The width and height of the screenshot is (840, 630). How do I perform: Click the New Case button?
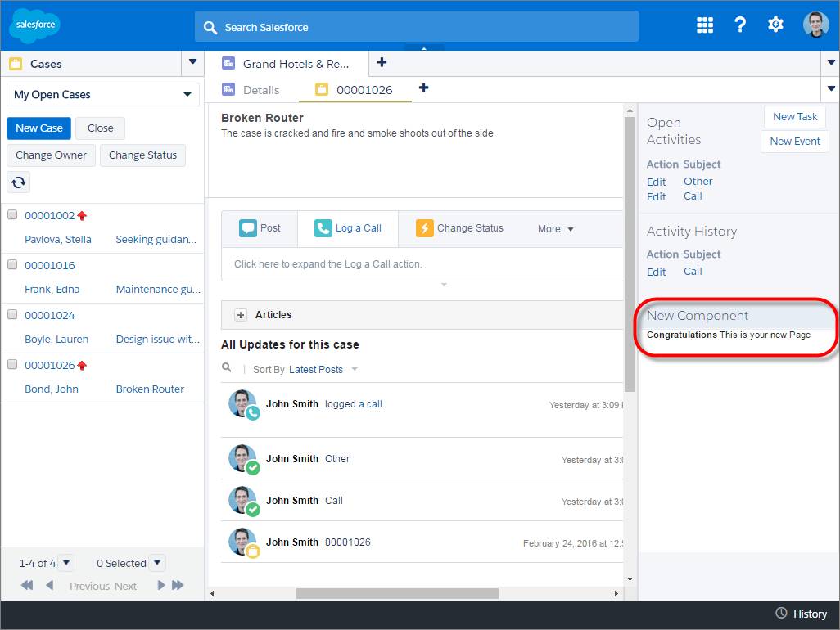click(39, 128)
